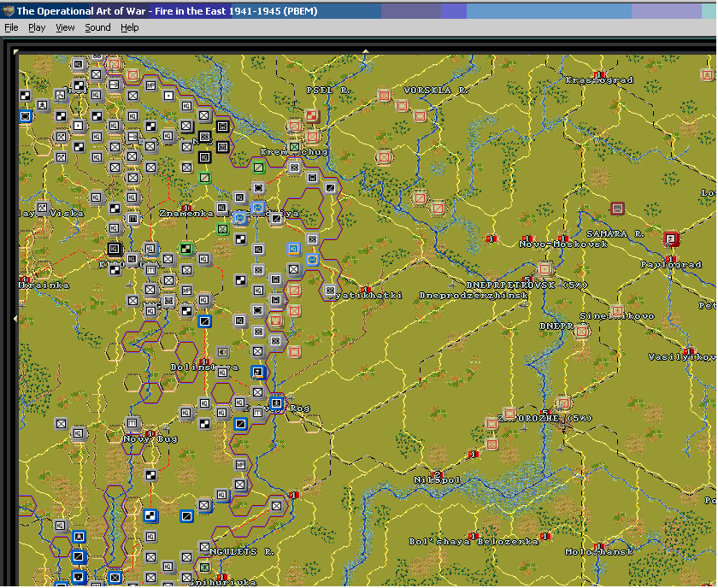This screenshot has width=718, height=588.
Task: Select the red checkered unit below PSEL R.
Action: pos(312,116)
